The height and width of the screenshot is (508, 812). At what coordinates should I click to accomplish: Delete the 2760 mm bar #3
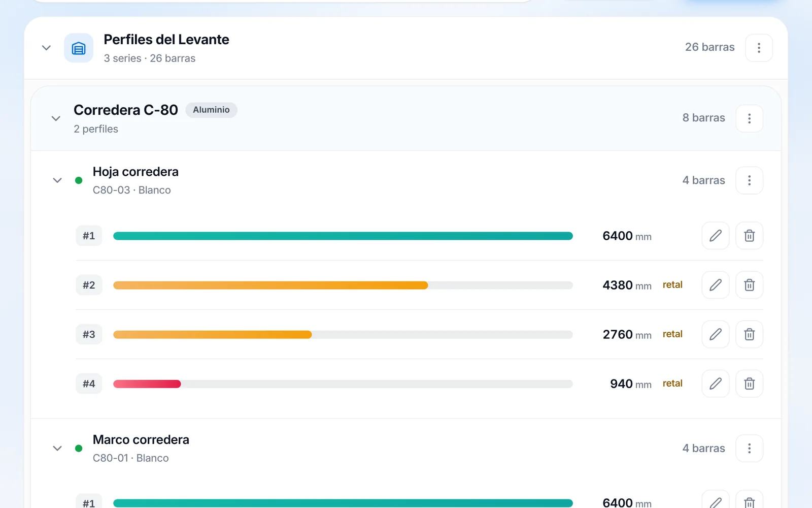coord(749,334)
